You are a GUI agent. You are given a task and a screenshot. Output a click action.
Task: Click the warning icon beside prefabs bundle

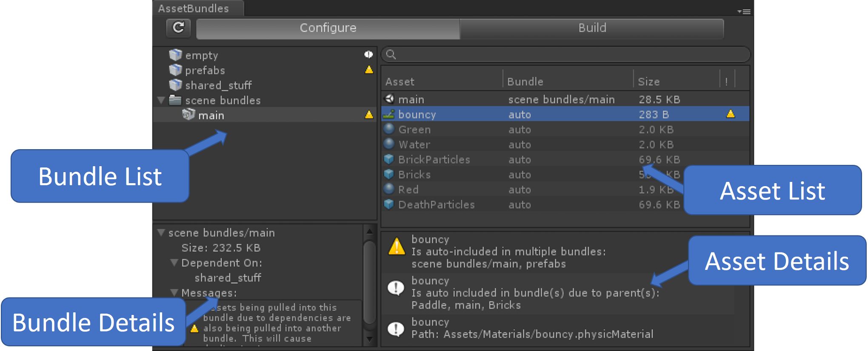pos(369,70)
